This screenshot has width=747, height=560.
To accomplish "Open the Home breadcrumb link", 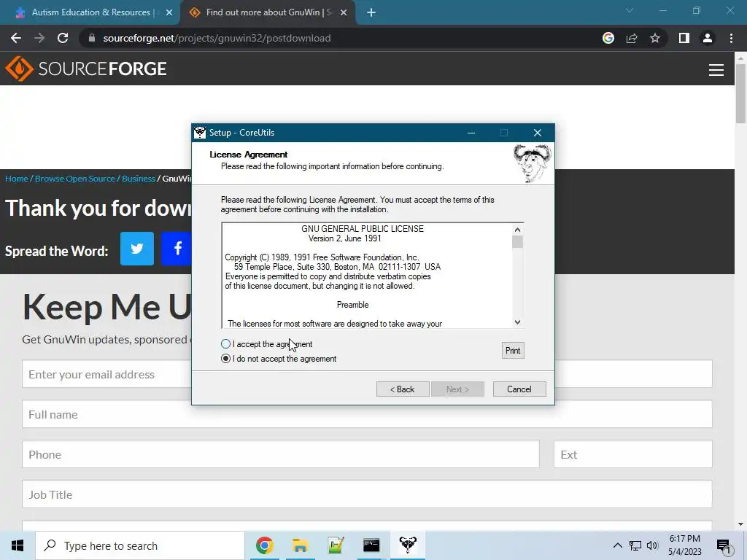I will 17,179.
